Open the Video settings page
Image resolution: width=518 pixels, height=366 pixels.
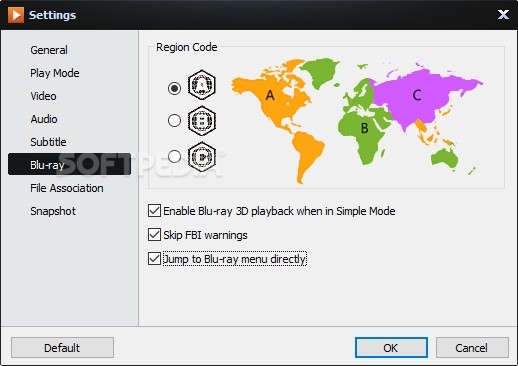click(43, 96)
